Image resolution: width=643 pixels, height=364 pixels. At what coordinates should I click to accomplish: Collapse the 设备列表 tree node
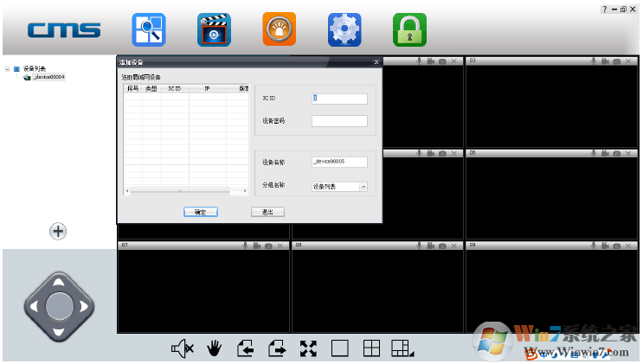click(x=7, y=68)
